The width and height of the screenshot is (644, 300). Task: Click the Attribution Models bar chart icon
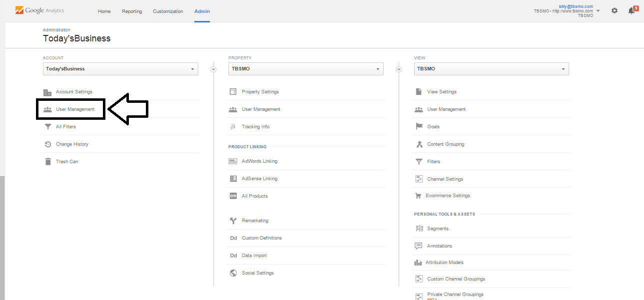coord(418,263)
